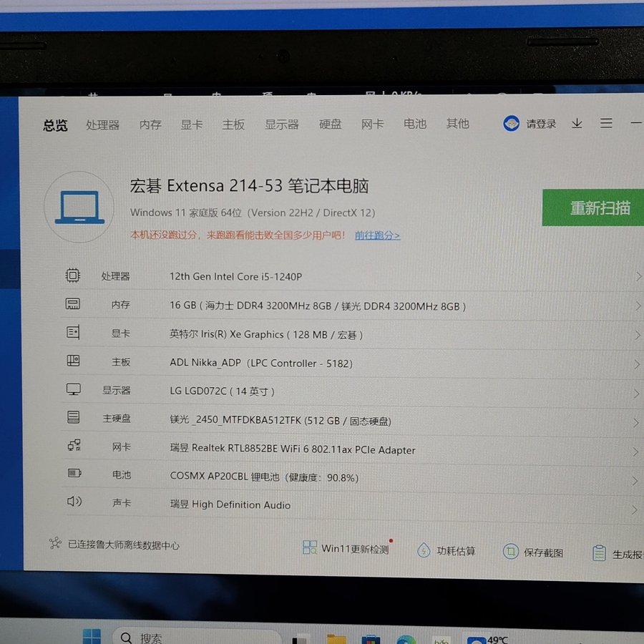644x644 pixels.
Task: Expand the 16 GB memory row chevron
Action: (x=638, y=306)
